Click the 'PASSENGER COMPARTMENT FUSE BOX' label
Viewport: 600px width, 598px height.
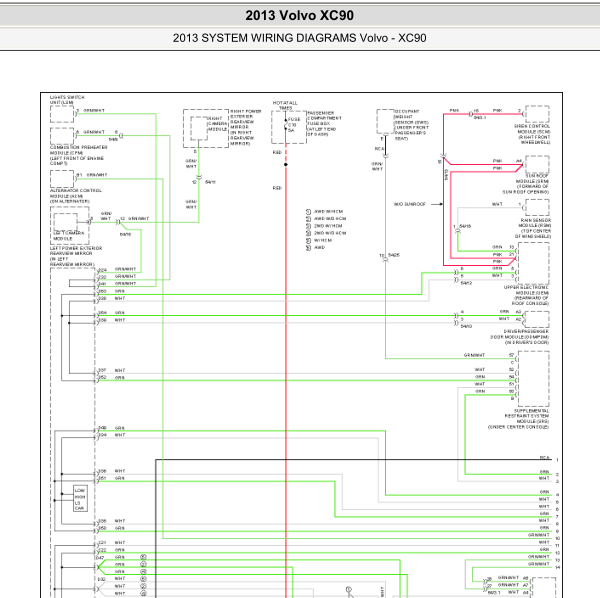(x=324, y=124)
